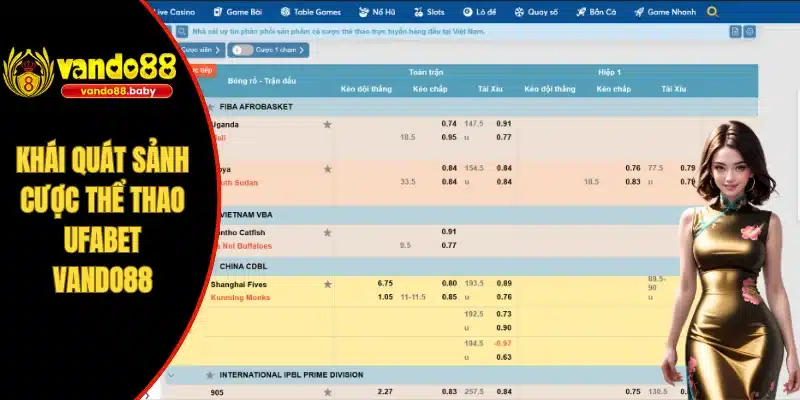
Task: Open the Slots menu
Action: pos(429,12)
